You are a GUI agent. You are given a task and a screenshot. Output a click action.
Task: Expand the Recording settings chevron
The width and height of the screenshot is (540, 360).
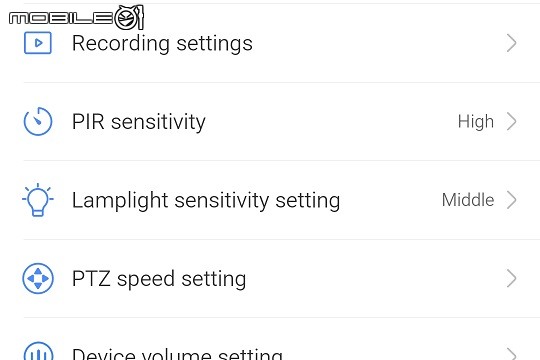[512, 43]
